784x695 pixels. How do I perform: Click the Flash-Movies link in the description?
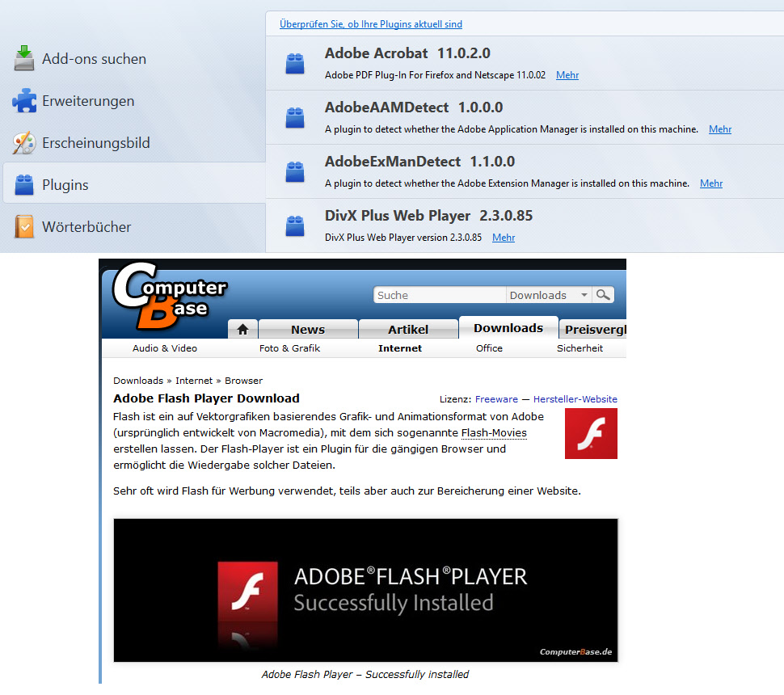[494, 432]
